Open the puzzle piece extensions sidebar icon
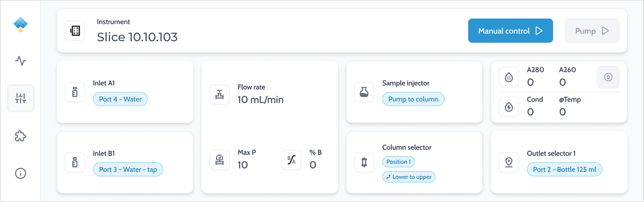Screen dimensions: 644x202 coord(20,136)
